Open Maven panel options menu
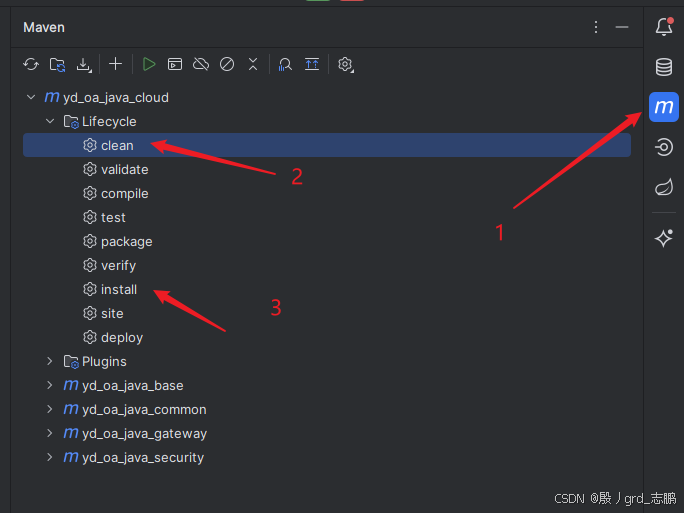Viewport: 684px width, 513px height. [596, 27]
